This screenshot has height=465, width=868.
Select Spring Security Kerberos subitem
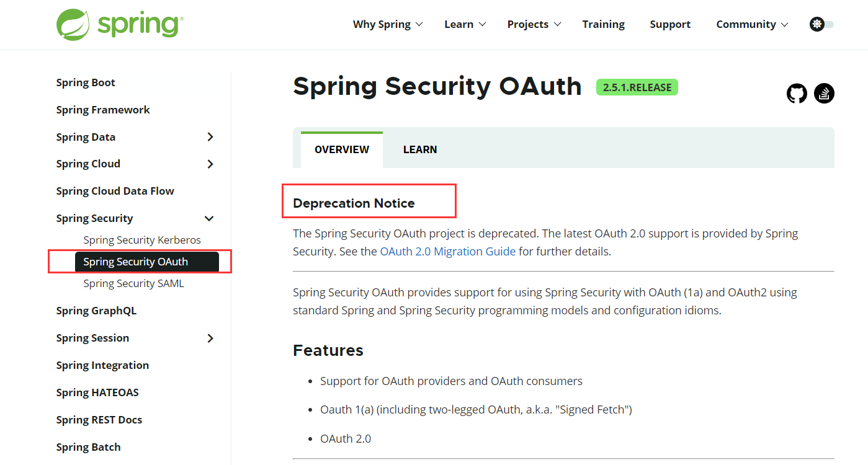(x=142, y=240)
